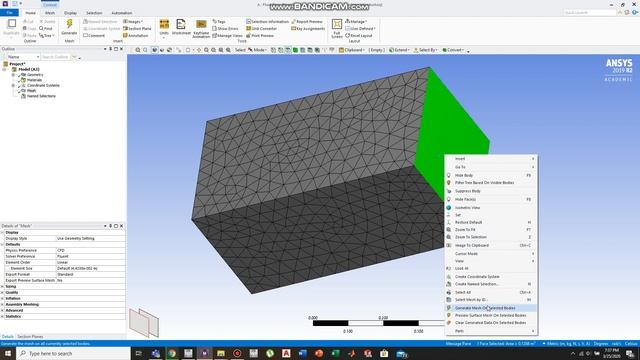Open Selection Information tool
Image resolution: width=640 pixels, height=360 pixels.
tap(267, 21)
